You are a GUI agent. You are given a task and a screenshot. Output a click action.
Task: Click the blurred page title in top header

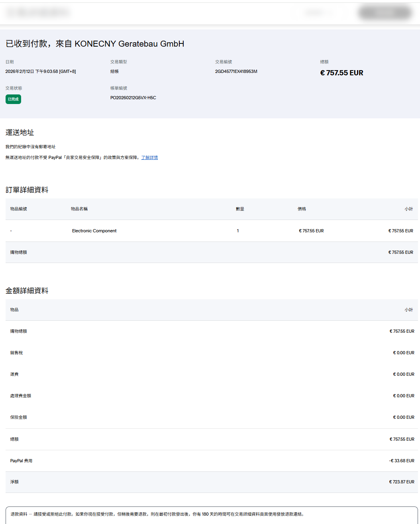[x=38, y=13]
